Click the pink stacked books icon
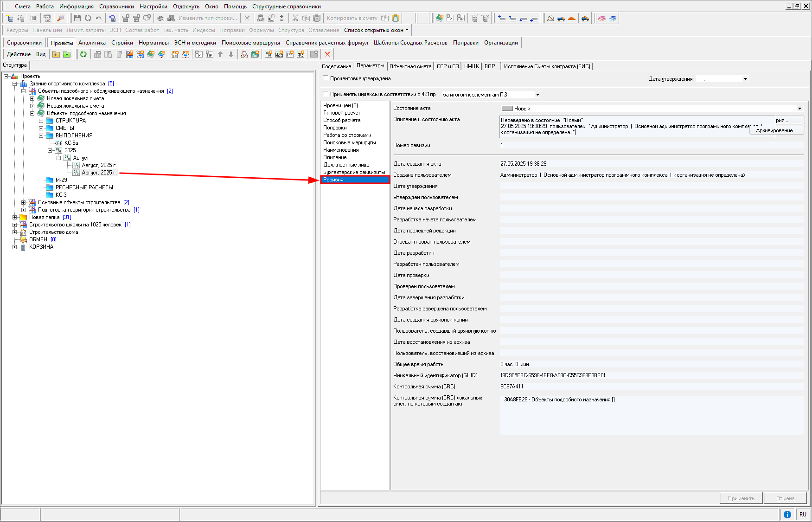 coord(602,18)
